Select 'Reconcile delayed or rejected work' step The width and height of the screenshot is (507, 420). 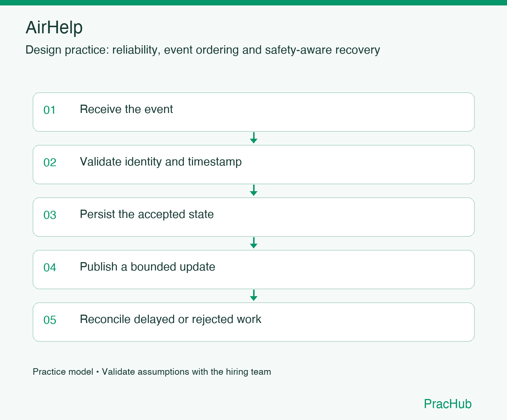(253, 322)
